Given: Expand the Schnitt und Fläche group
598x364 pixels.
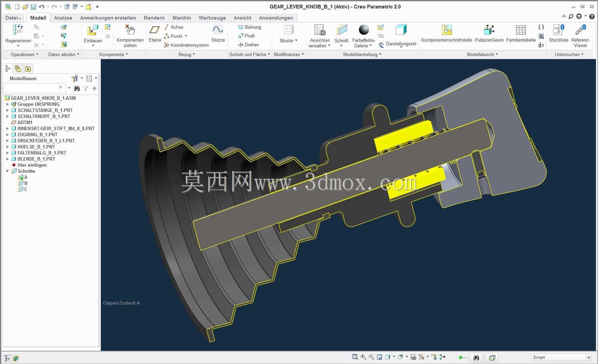Looking at the screenshot, I should point(250,54).
